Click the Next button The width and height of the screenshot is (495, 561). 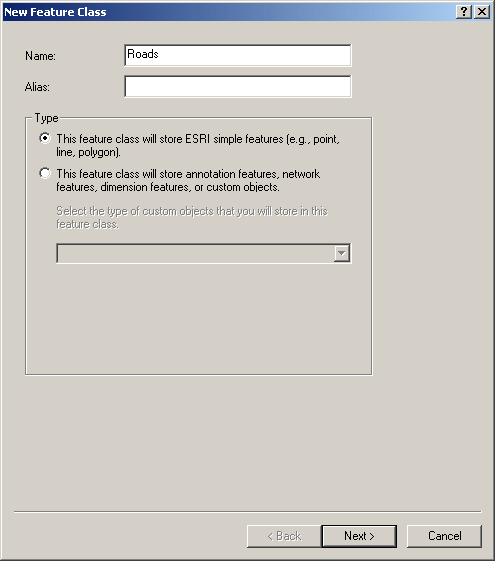pyautogui.click(x=359, y=536)
